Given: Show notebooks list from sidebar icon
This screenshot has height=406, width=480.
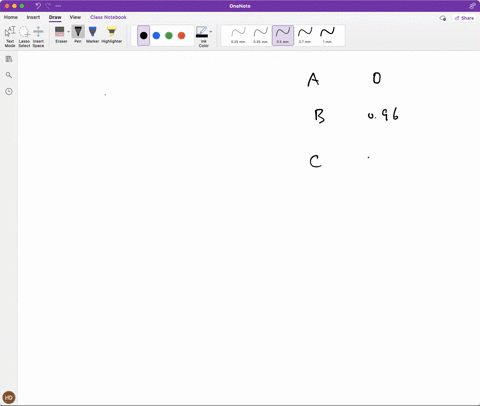Looking at the screenshot, I should (x=9, y=59).
